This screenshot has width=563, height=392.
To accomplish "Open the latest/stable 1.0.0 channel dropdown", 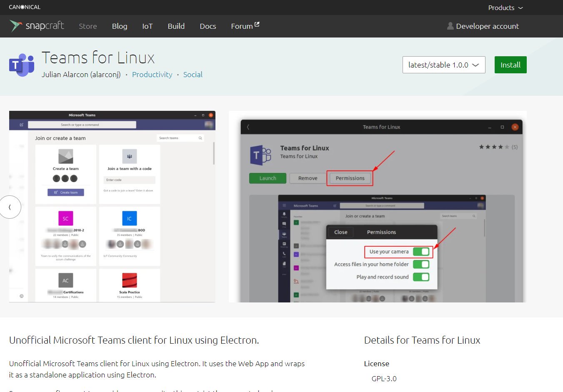I will [x=444, y=65].
